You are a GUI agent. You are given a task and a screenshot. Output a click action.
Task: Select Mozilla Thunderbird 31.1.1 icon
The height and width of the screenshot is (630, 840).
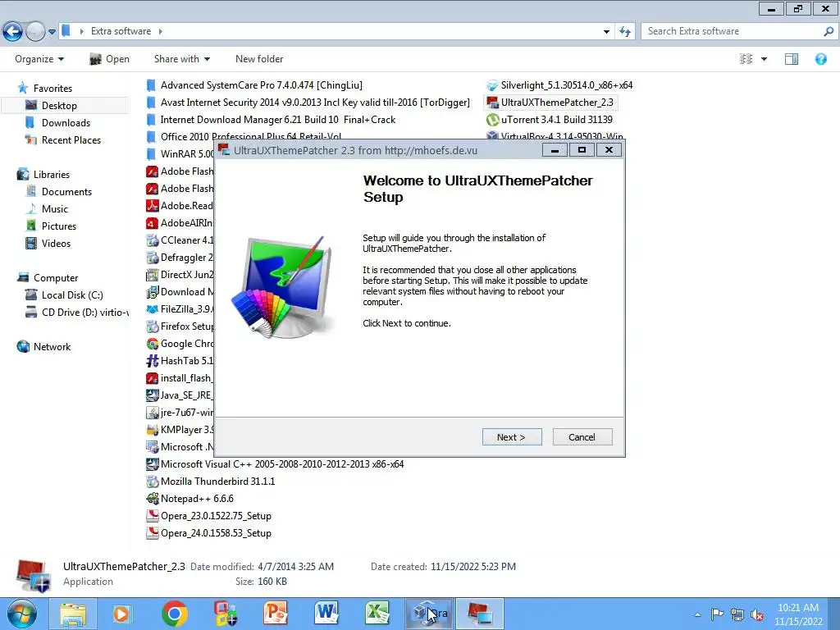(152, 482)
